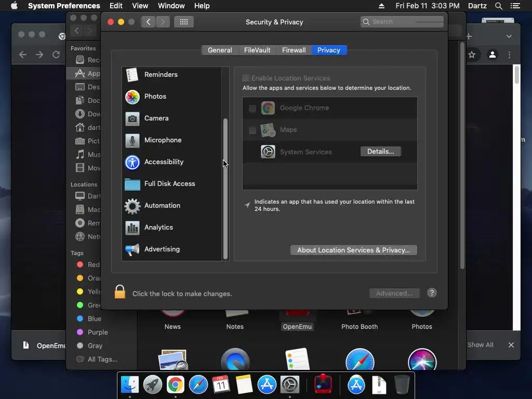Click the System Preferences search field
Viewport: 532px width, 399px height.
(402, 22)
